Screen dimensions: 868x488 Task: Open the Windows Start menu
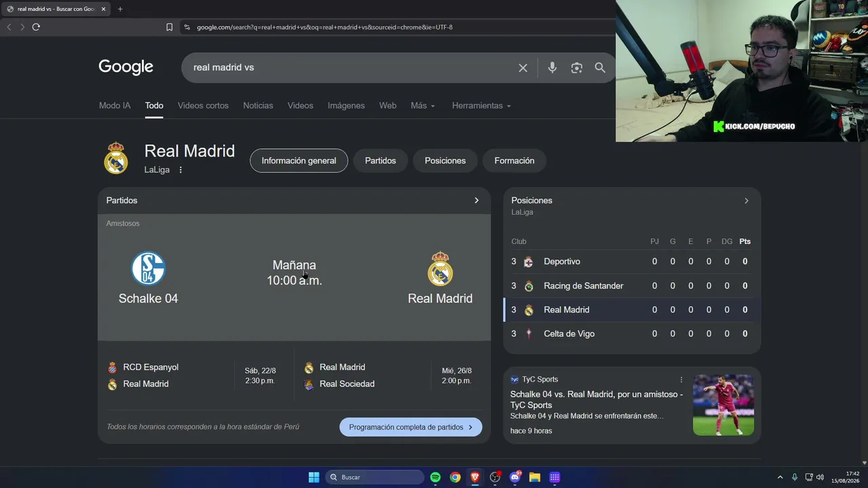point(314,477)
